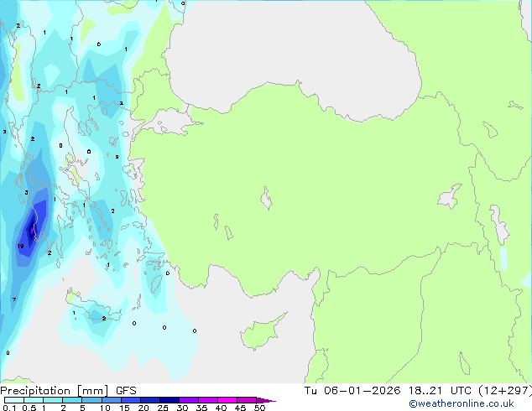This screenshot has height=411, width=532.
Task: Click the 20–25 mm dark blue swatch
Action: click(x=150, y=400)
